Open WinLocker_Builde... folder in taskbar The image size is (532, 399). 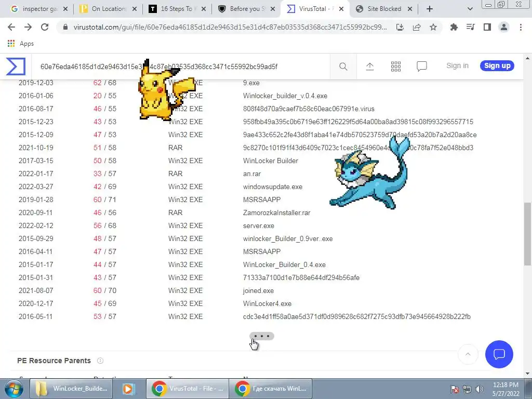pyautogui.click(x=71, y=389)
